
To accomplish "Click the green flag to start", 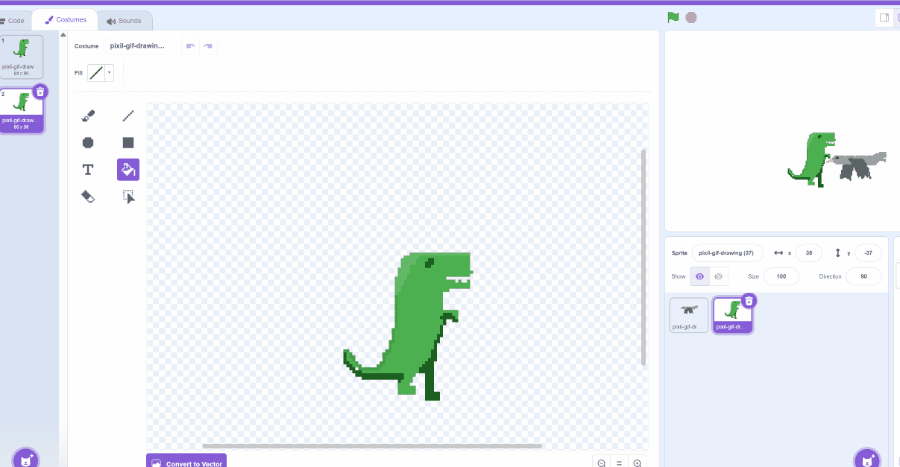I will pos(673,17).
